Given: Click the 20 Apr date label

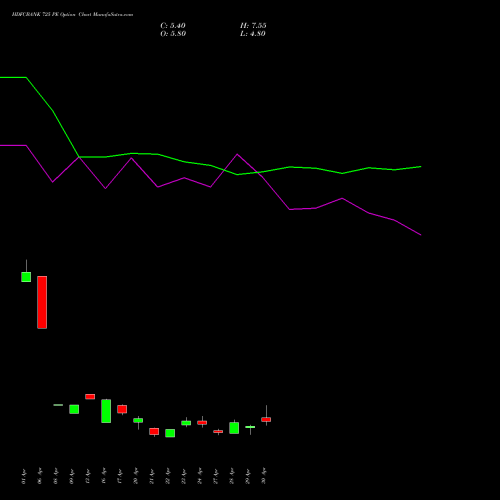Looking at the screenshot, I should coord(135,476).
